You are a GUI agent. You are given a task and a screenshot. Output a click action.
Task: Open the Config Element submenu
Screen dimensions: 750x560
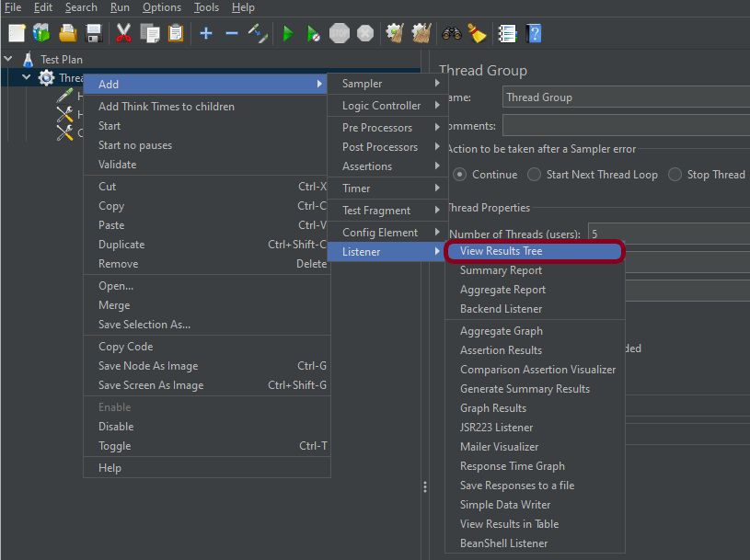[387, 233]
